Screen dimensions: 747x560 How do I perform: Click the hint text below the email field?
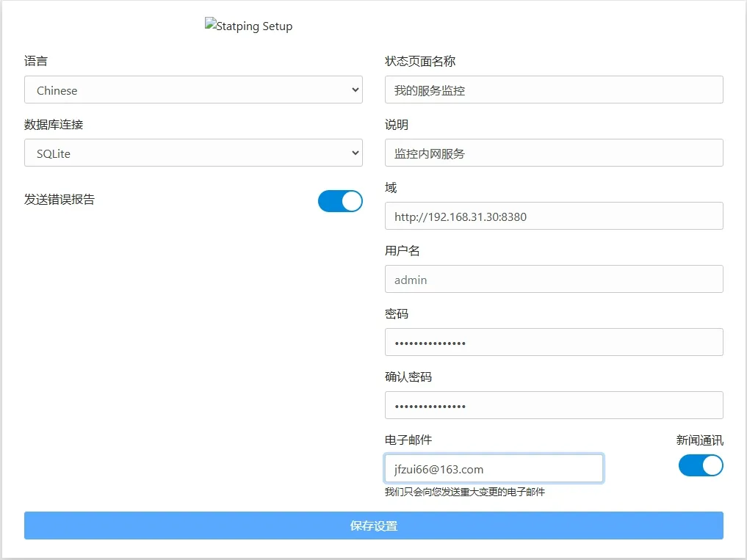click(464, 492)
